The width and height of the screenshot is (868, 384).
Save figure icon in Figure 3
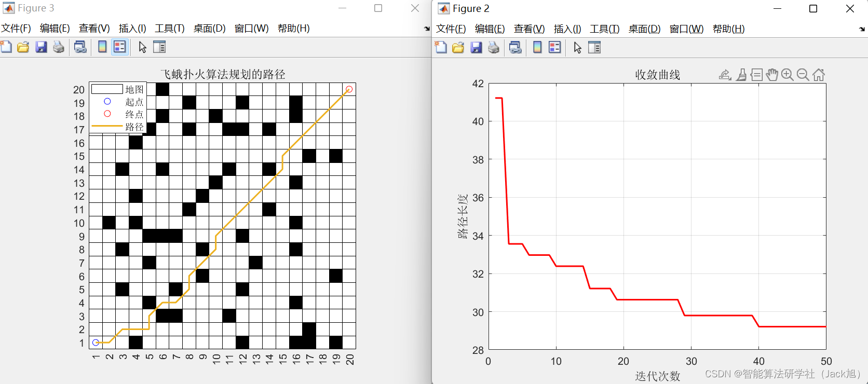coord(41,47)
